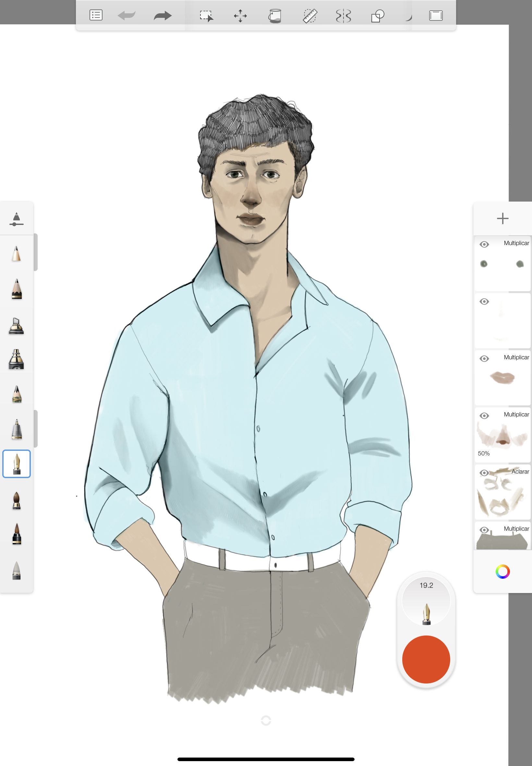Screen dimensions: 532x766
Task: Hide the eye-dots Multiplicar layer
Action: tap(484, 244)
